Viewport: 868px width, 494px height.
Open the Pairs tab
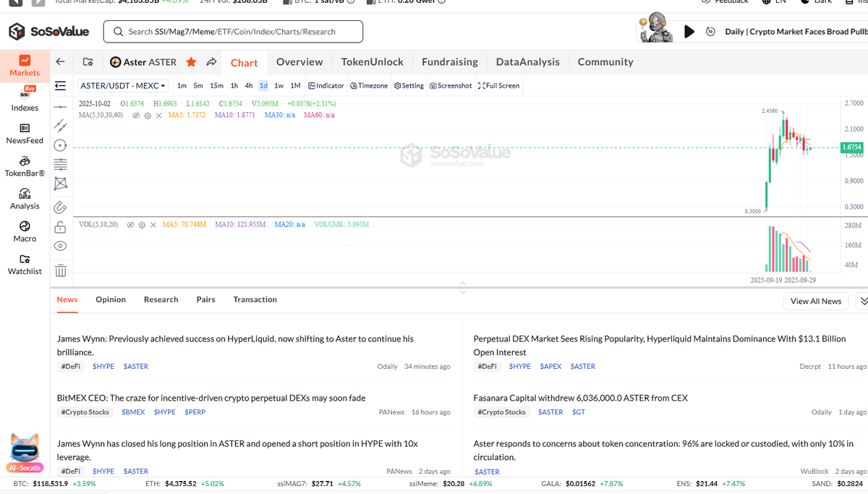(205, 299)
